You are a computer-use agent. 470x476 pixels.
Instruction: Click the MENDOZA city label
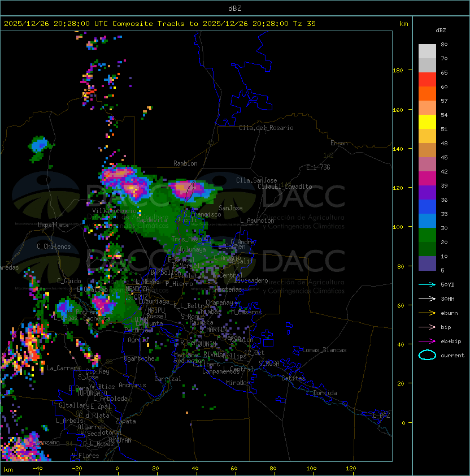coord(137,289)
